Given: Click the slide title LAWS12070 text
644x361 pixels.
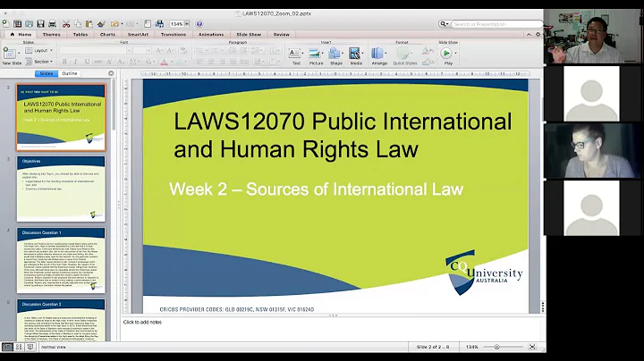Looking at the screenshot, I should (343, 135).
